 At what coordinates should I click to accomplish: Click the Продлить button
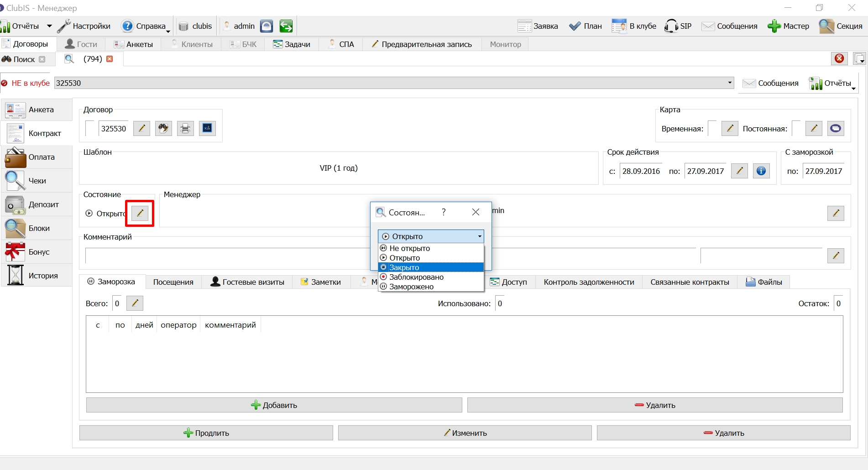tap(206, 433)
